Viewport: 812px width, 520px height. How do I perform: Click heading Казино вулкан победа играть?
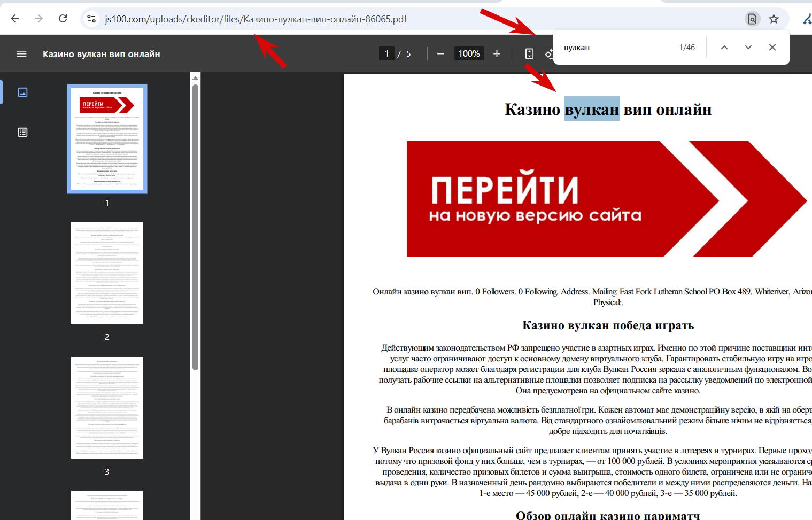coord(608,325)
